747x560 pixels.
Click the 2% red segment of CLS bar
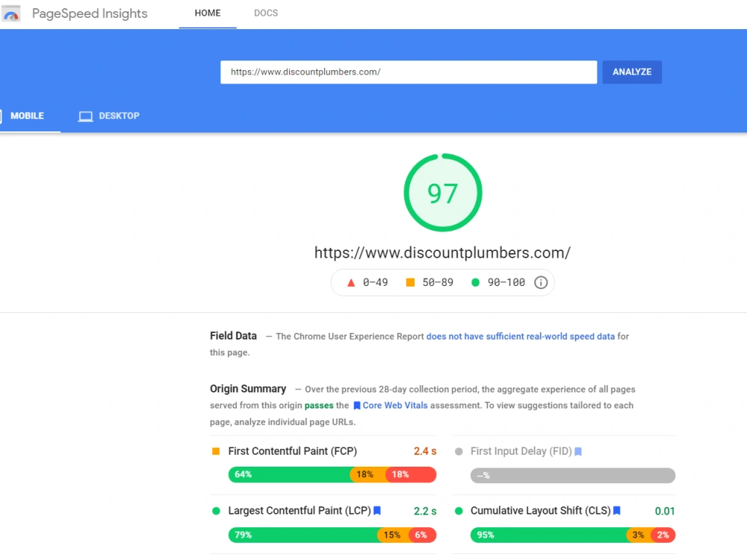(663, 535)
